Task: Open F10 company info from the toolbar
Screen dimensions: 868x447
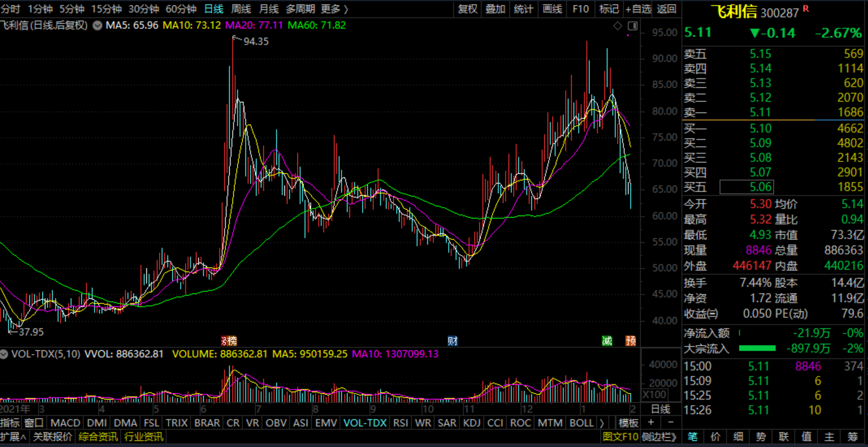Action: pos(580,9)
